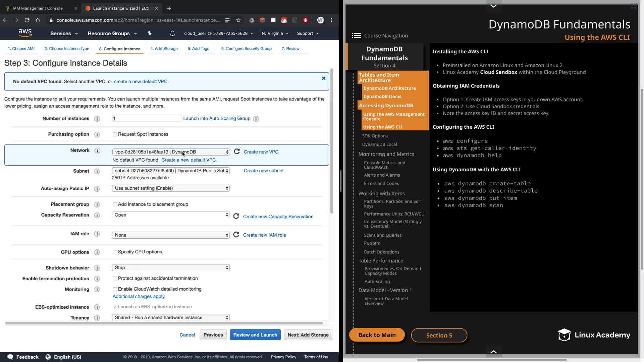Refresh the IAM role list
This screenshot has height=362, width=644.
click(236, 235)
